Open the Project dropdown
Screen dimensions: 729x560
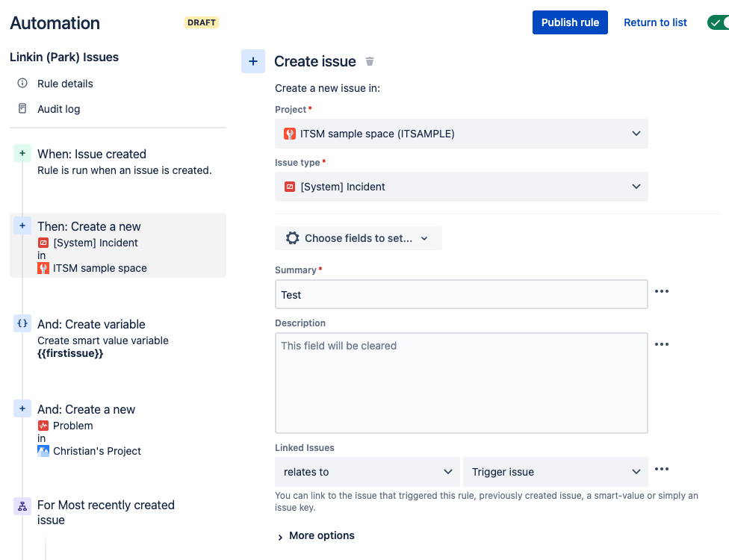[x=461, y=134]
